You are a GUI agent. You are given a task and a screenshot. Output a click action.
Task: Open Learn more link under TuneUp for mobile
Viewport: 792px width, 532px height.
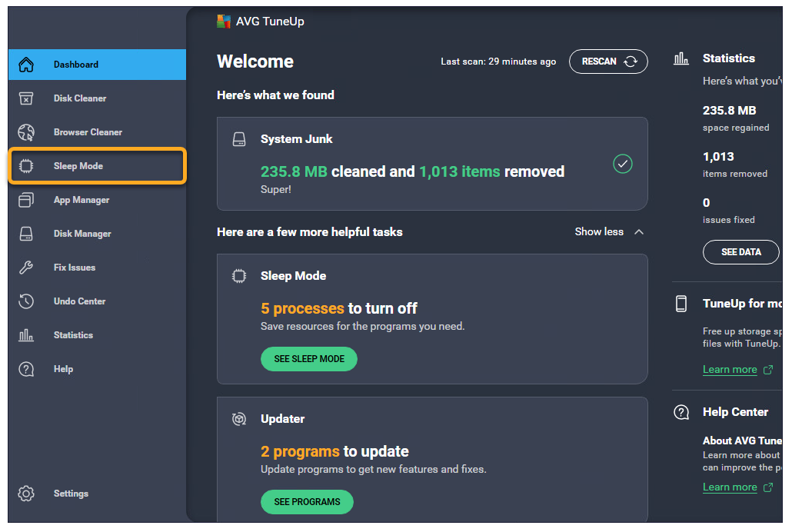point(730,370)
